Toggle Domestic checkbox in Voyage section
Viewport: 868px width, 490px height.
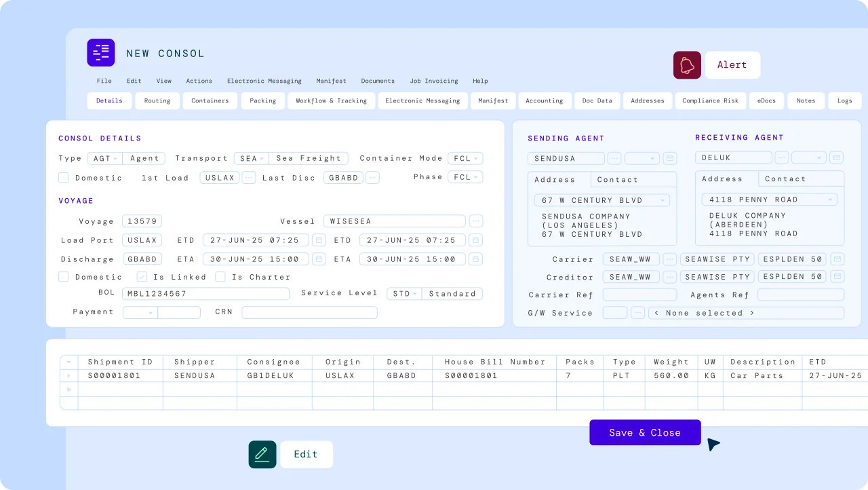[x=64, y=277]
